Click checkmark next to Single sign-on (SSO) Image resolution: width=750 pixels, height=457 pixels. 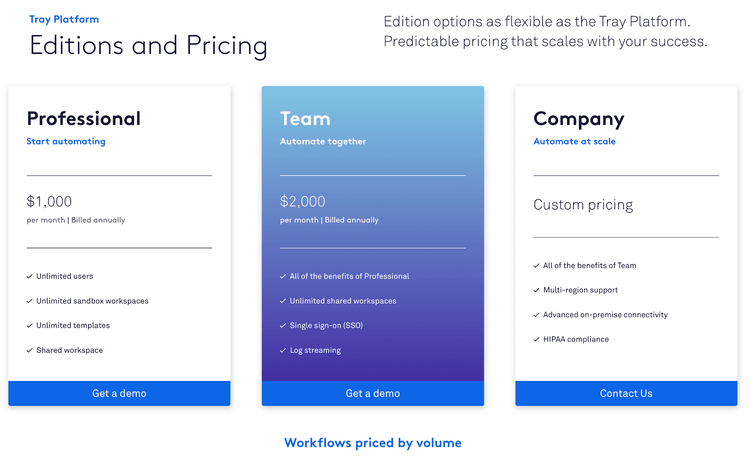[x=283, y=325]
